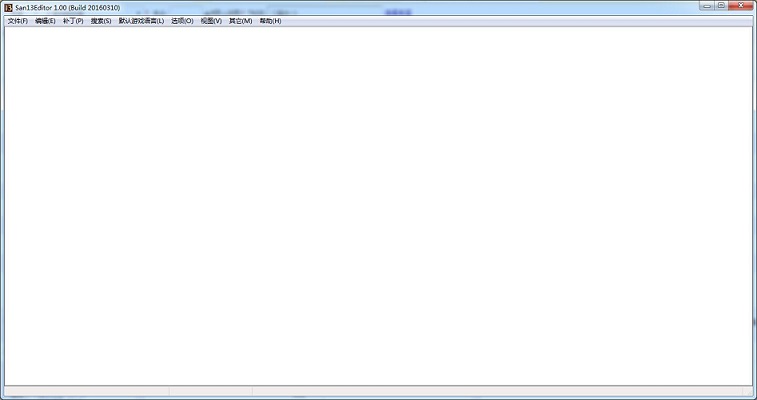Viewport: 757px width, 400px height.
Task: Minimize the San13Editor window
Action: (707, 6)
